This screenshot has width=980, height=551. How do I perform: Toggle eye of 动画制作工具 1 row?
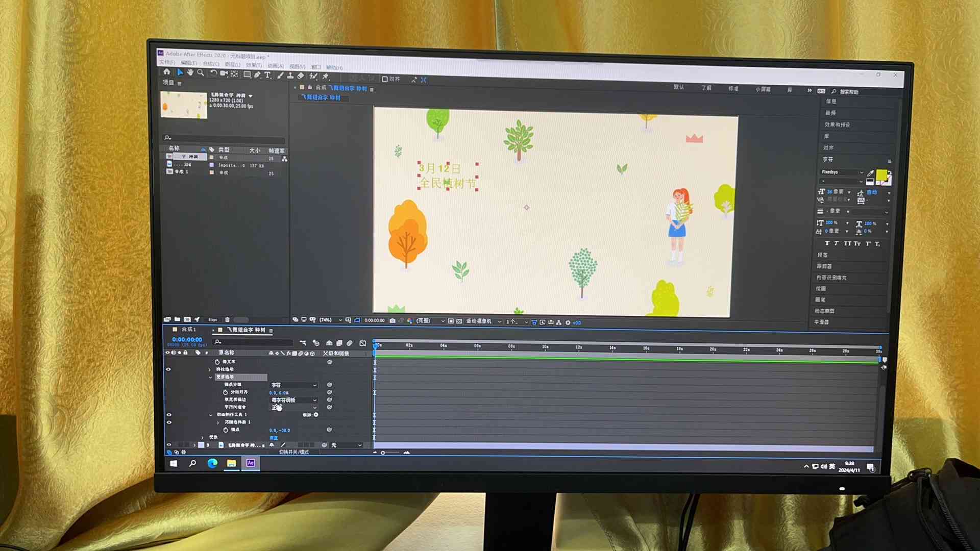click(x=169, y=415)
